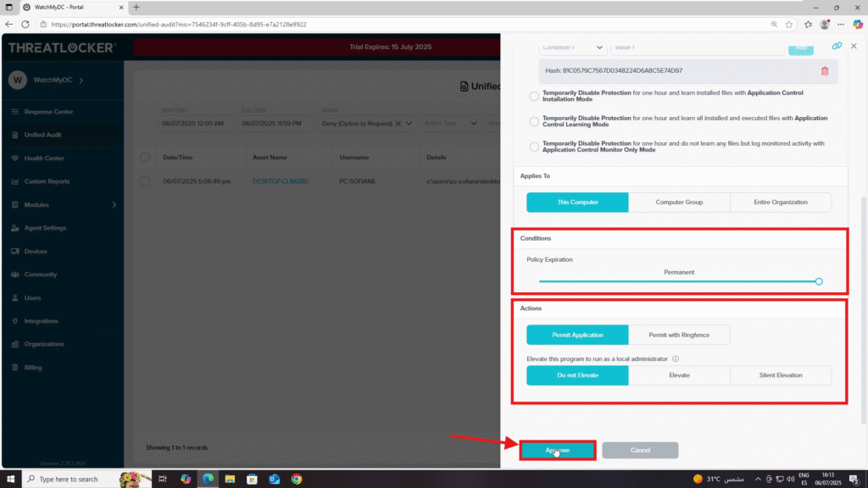Copy link with the chain icon
The width and height of the screenshot is (868, 488).
click(x=837, y=46)
